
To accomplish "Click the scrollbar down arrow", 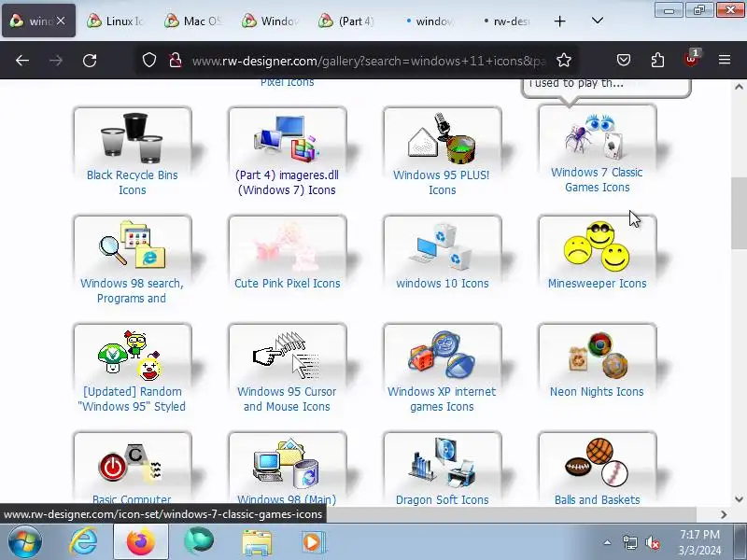I will [739, 499].
